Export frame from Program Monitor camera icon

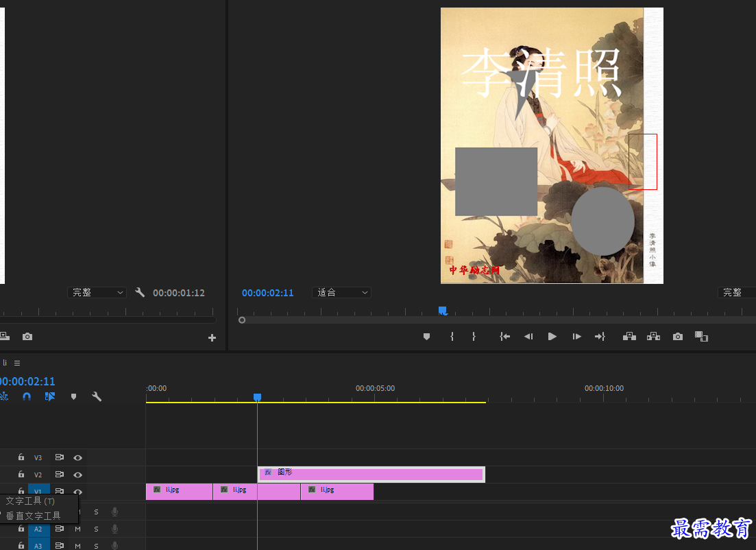coord(678,336)
